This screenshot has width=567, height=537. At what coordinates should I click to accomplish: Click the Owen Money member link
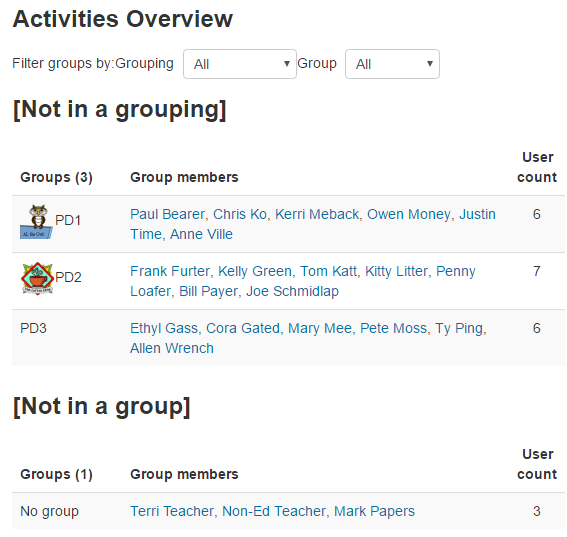click(409, 214)
